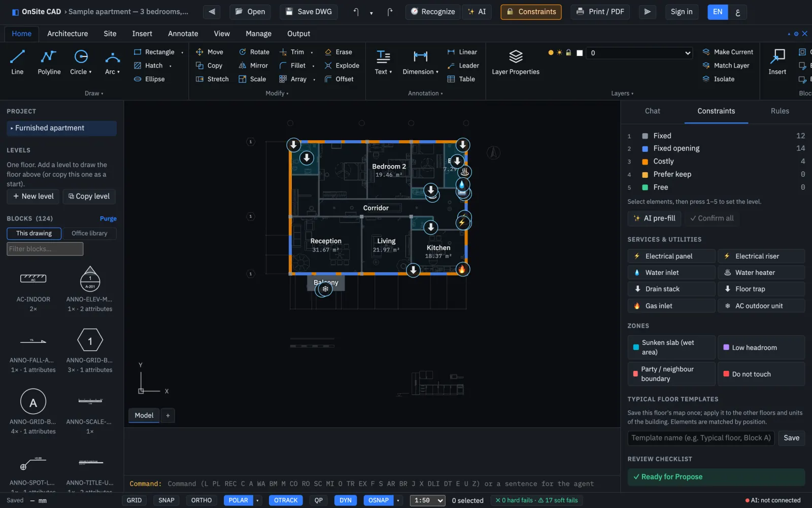Expand the Arc tool options
The width and height of the screenshot is (812, 508).
(119, 72)
